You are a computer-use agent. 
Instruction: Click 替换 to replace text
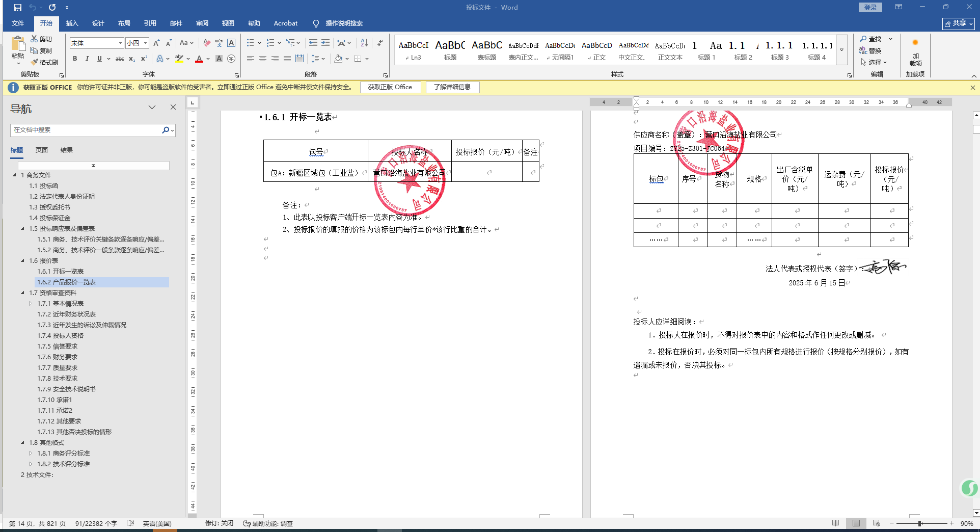coord(870,50)
